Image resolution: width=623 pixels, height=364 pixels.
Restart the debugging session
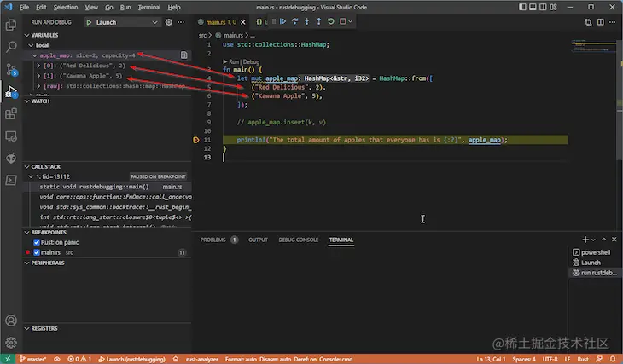(x=333, y=20)
